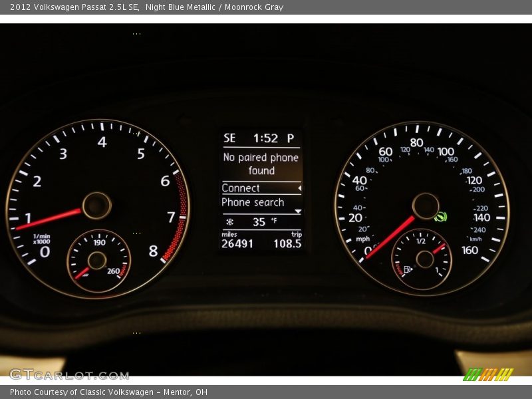Click the 1/2 mark on fuel gauge
The width and height of the screenshot is (532, 399).
point(421,241)
